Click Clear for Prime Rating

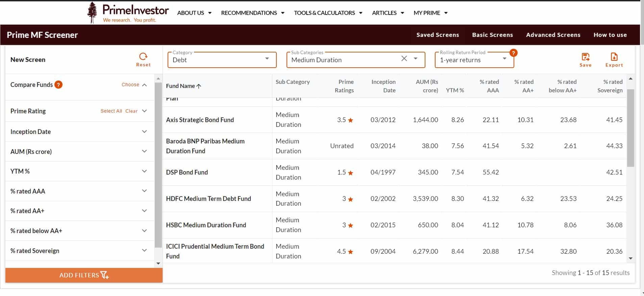131,111
